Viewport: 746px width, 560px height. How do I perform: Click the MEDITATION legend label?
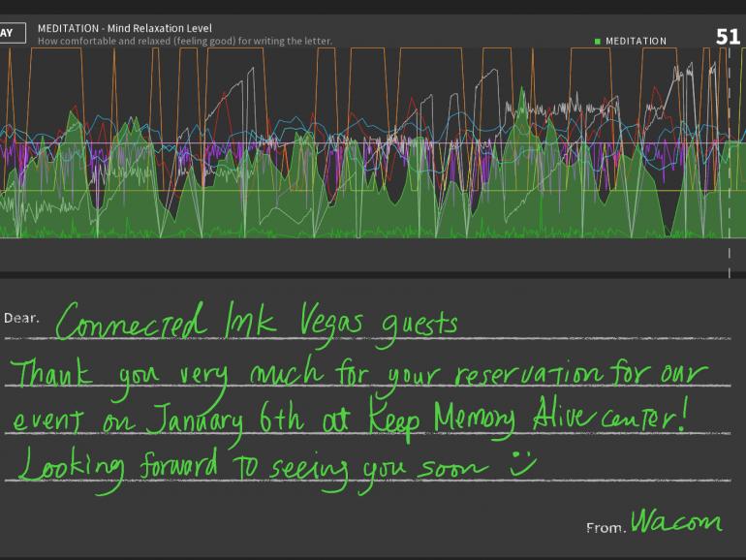(x=636, y=42)
